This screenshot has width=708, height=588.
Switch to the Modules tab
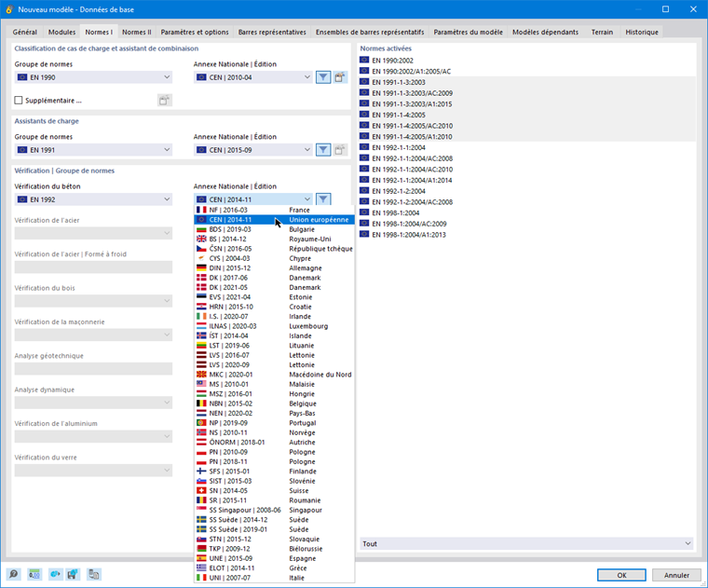point(61,32)
